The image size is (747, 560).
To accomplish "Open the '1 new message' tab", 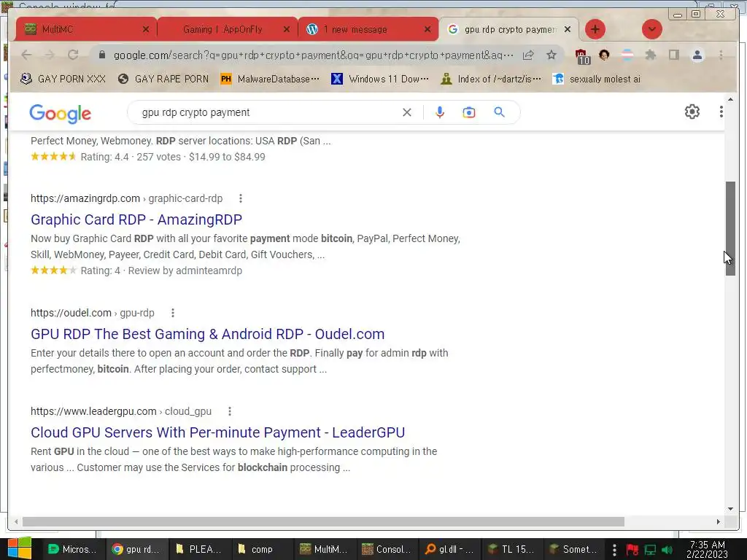I will point(368,29).
